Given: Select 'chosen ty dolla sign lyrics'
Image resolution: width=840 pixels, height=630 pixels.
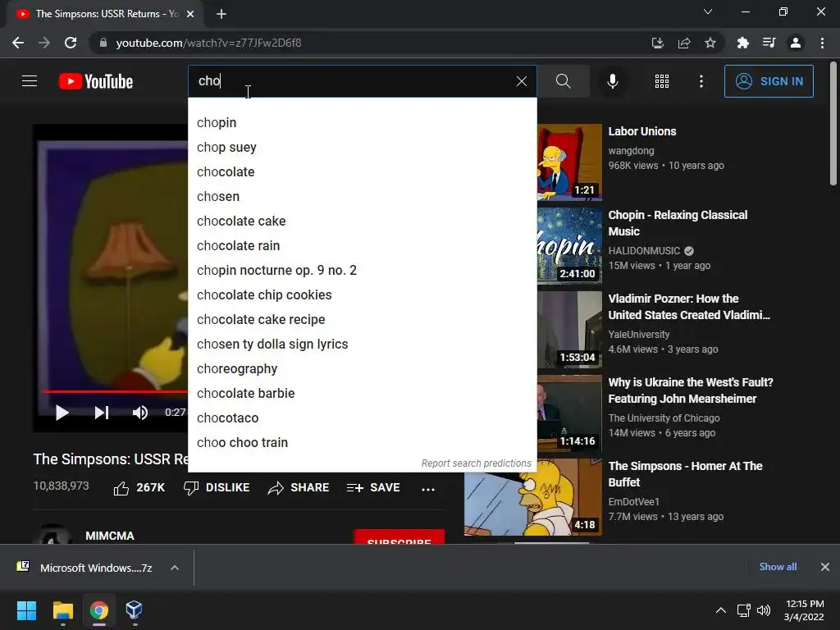Looking at the screenshot, I should coord(362,345).
